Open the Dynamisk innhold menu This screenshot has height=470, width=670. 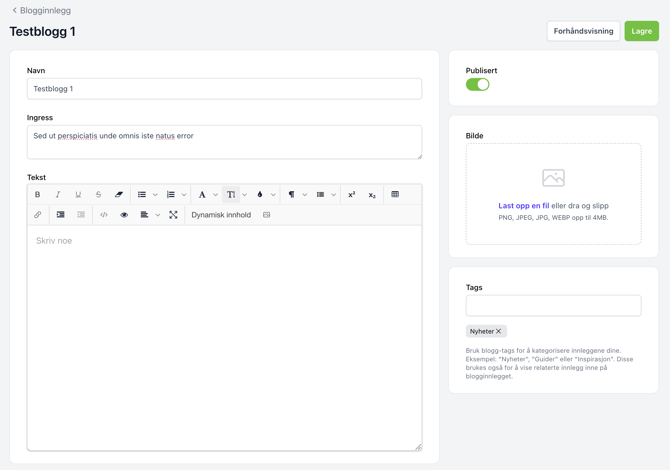click(221, 215)
